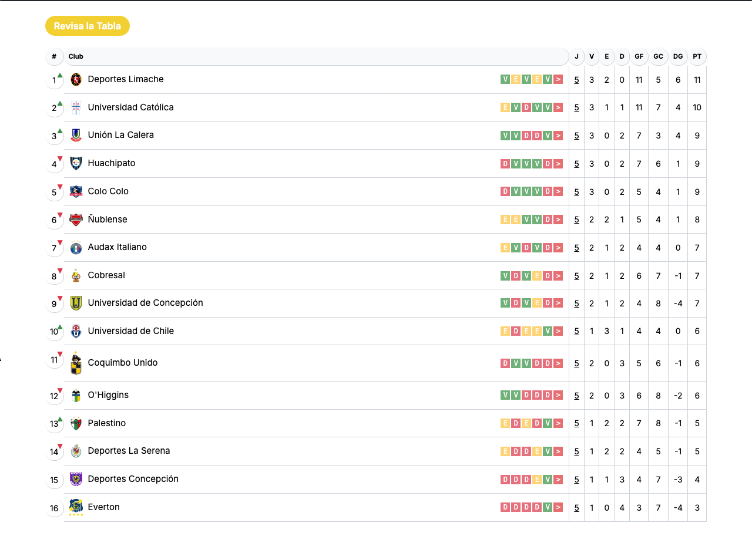Click the Everton club crest
The image size is (752, 560).
pos(76,507)
